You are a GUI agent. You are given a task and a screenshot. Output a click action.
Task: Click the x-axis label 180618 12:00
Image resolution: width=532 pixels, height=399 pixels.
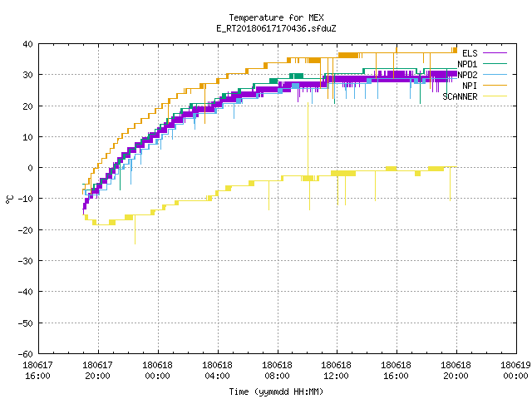coord(336,371)
